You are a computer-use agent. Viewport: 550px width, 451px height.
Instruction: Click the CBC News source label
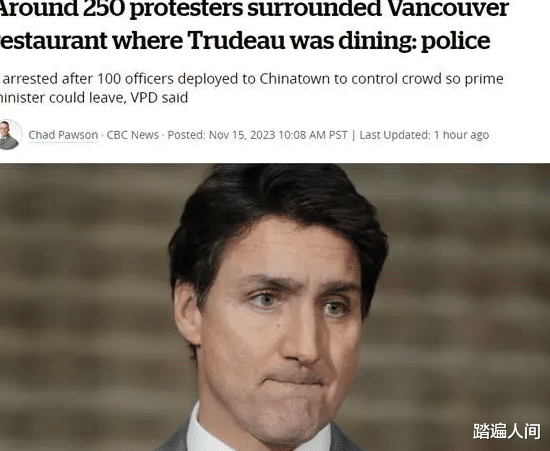click(x=133, y=135)
